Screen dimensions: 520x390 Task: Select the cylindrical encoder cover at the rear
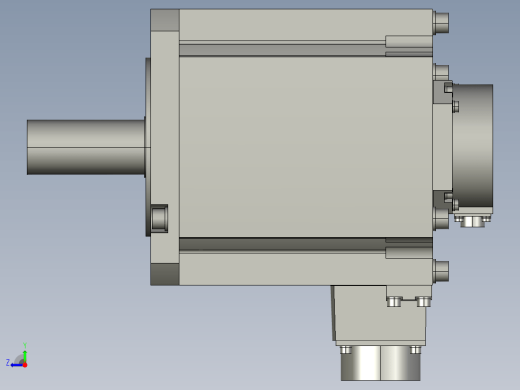click(473, 146)
